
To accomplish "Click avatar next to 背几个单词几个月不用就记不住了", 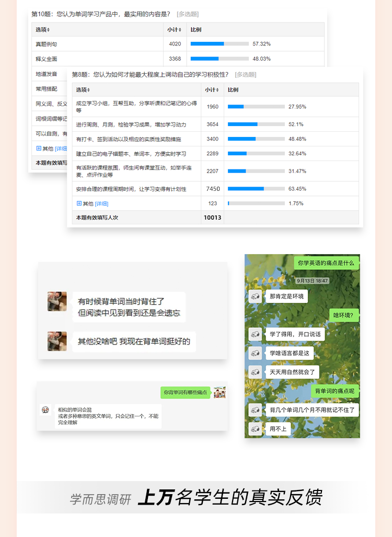I will point(255,410).
